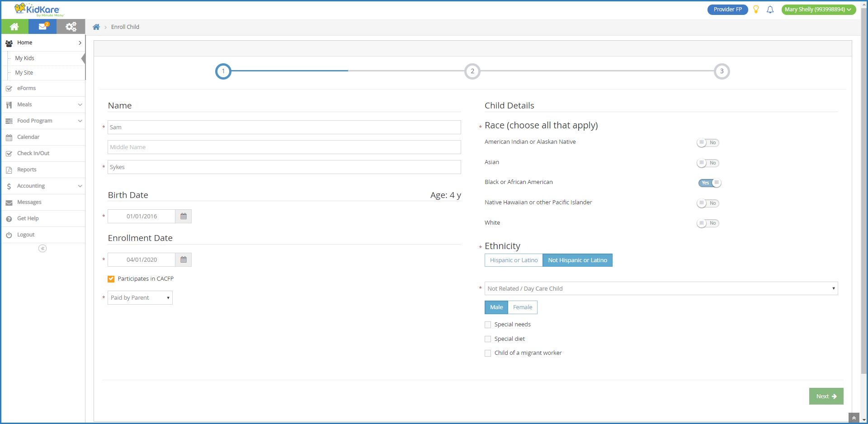Uncheck Participates in CACFP checkbox

[x=111, y=279]
